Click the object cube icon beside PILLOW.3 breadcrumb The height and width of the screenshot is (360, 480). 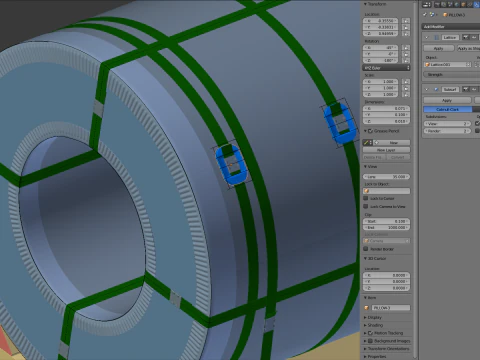click(x=445, y=15)
